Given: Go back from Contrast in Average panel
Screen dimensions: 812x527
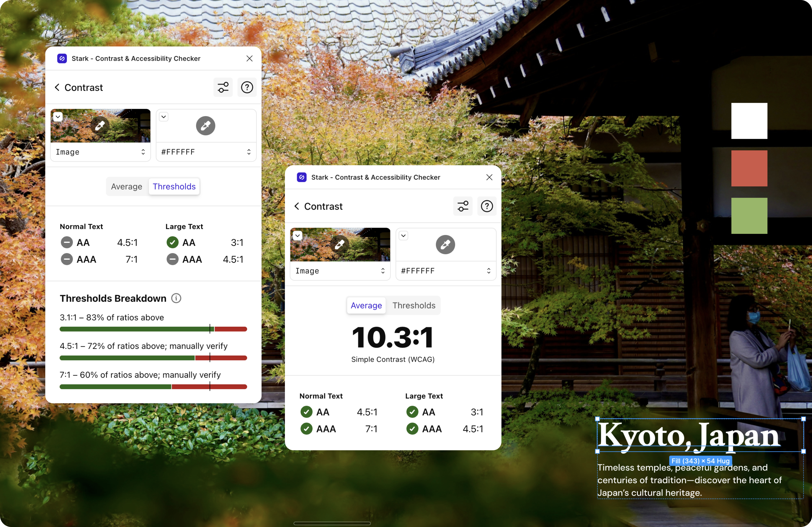Looking at the screenshot, I should pyautogui.click(x=297, y=206).
